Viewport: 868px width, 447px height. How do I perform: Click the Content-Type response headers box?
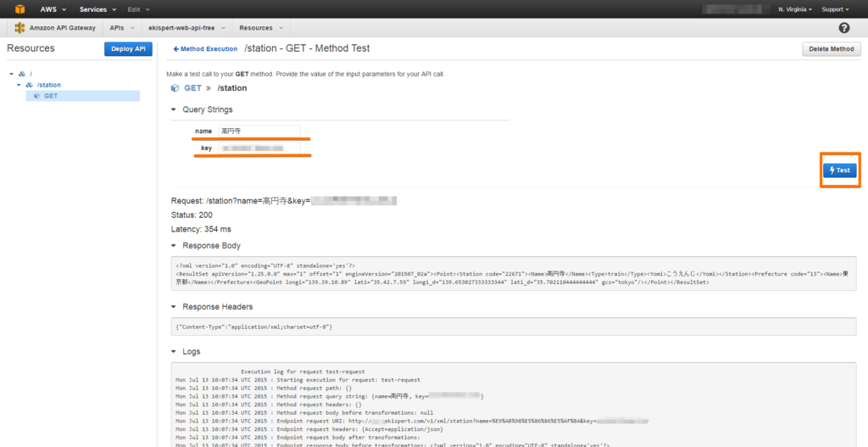(513, 327)
